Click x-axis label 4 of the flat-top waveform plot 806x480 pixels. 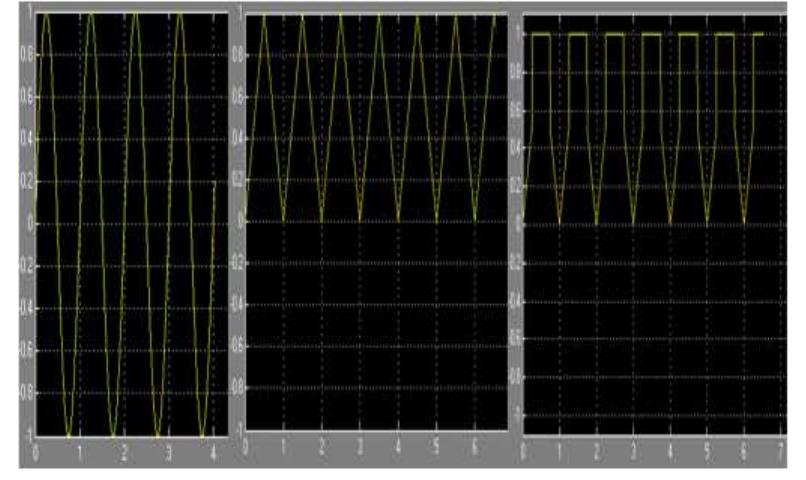click(670, 452)
